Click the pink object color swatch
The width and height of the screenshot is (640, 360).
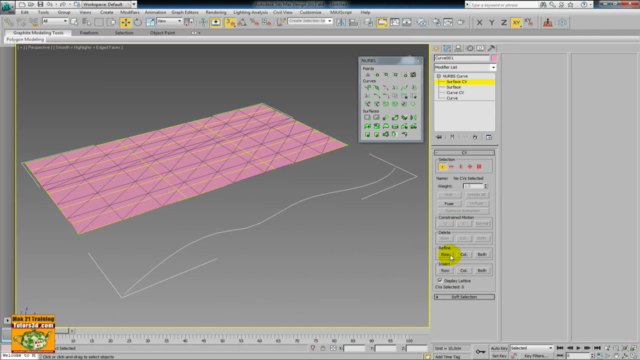[x=494, y=58]
